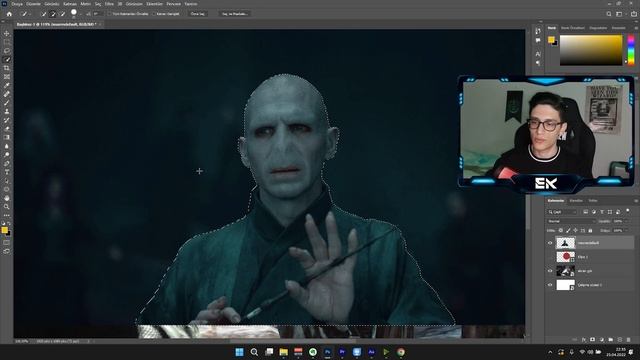Select the Clone Stamp tool
The width and height of the screenshot is (640, 360).
[x=7, y=111]
